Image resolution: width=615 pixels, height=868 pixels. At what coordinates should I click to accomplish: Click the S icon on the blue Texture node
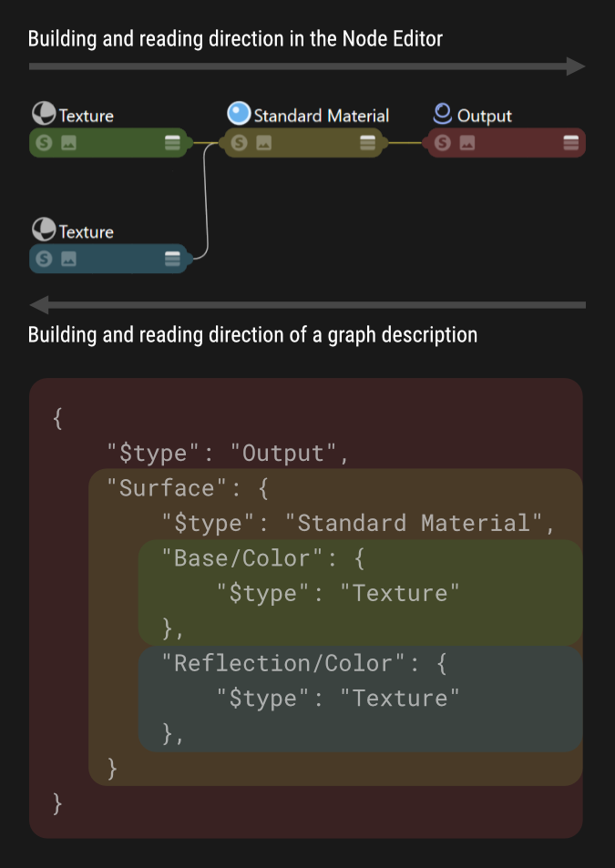[x=44, y=259]
